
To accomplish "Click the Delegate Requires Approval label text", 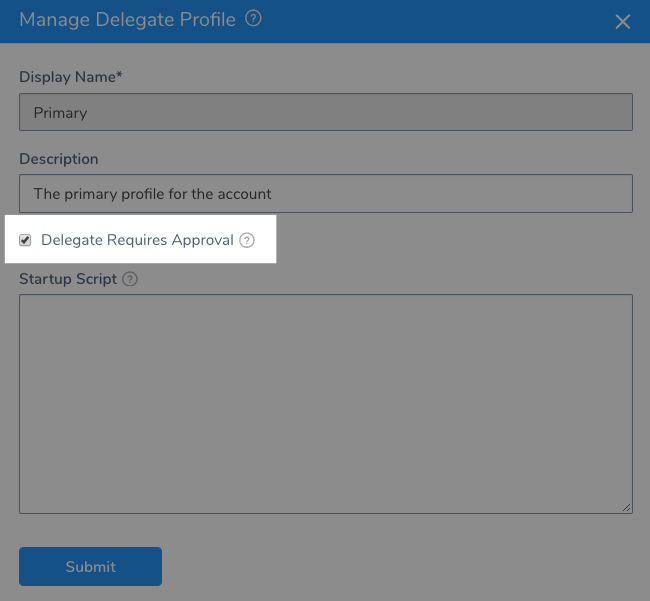I will 137,240.
